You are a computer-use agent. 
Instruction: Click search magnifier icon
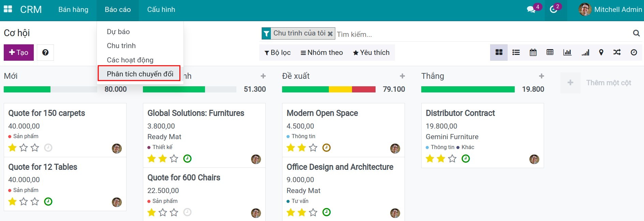pyautogui.click(x=636, y=33)
